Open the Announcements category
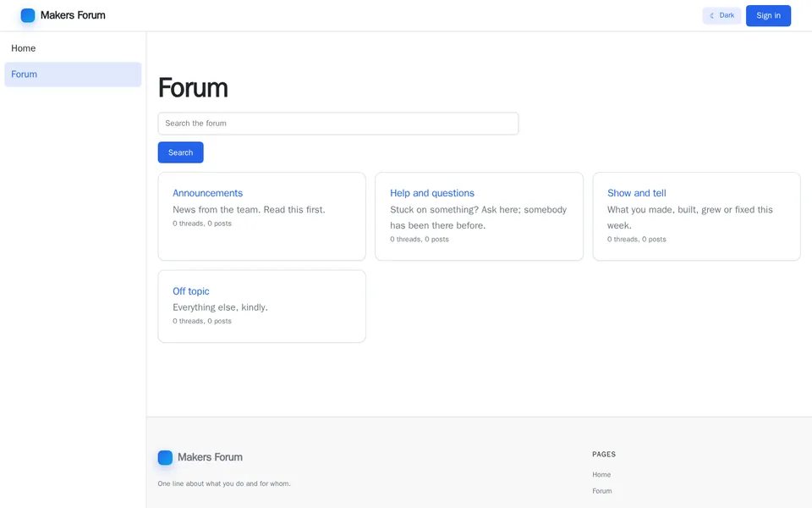The image size is (812, 508). (x=208, y=193)
